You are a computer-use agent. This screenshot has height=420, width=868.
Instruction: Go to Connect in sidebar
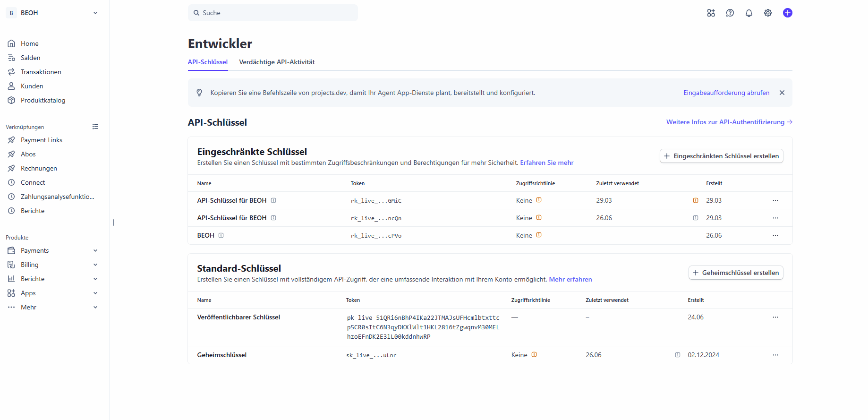click(33, 182)
